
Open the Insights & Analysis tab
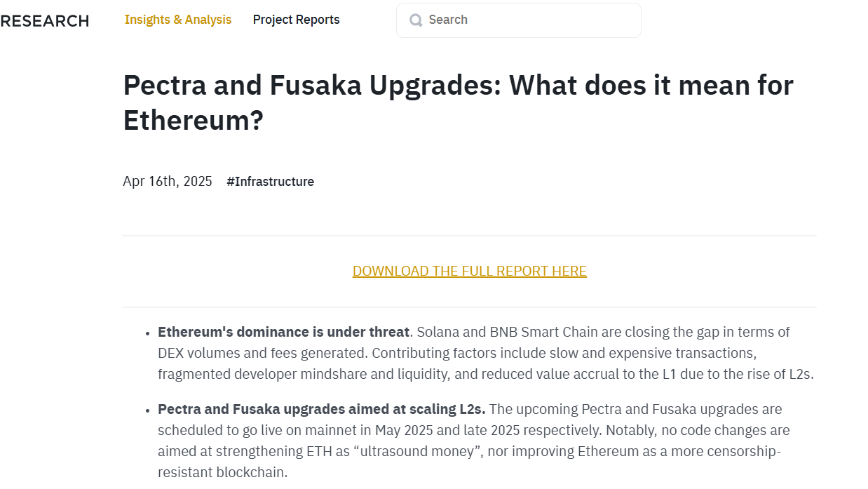pos(178,20)
